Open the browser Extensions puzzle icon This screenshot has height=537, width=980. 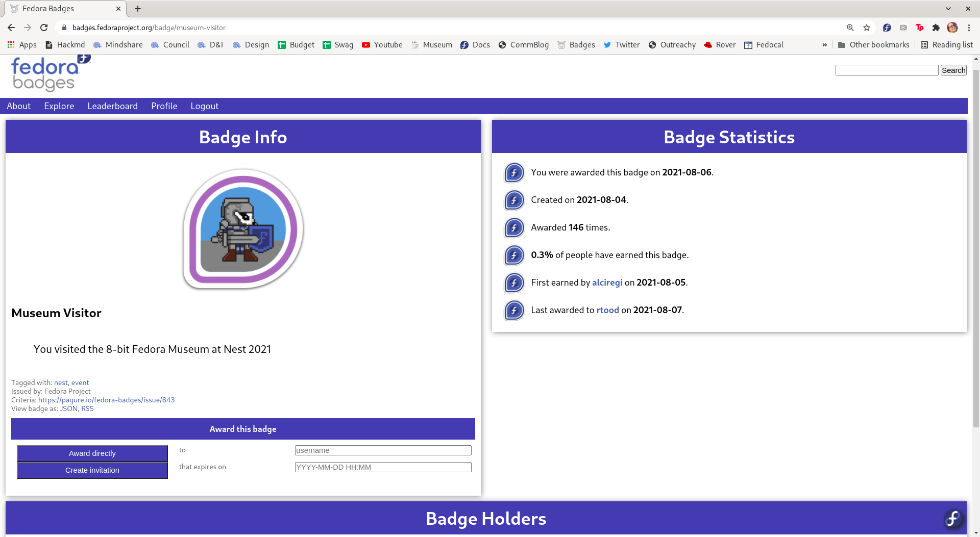(936, 28)
